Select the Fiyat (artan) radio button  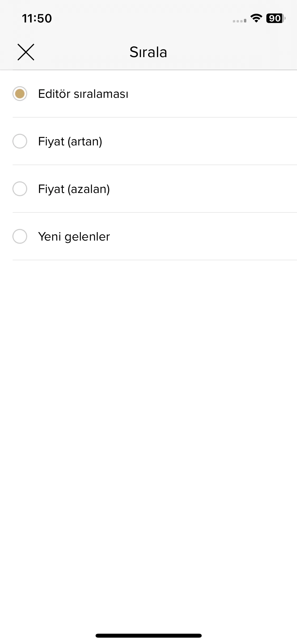click(20, 141)
